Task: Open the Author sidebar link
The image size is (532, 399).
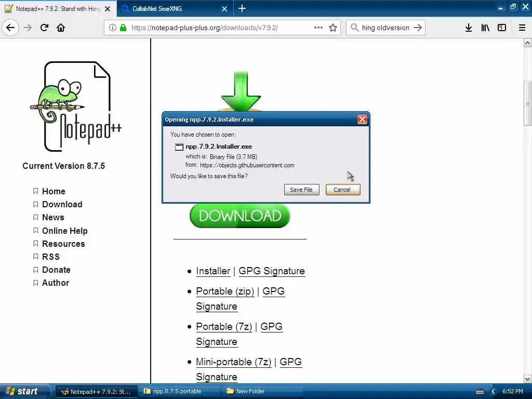Action: click(x=56, y=283)
